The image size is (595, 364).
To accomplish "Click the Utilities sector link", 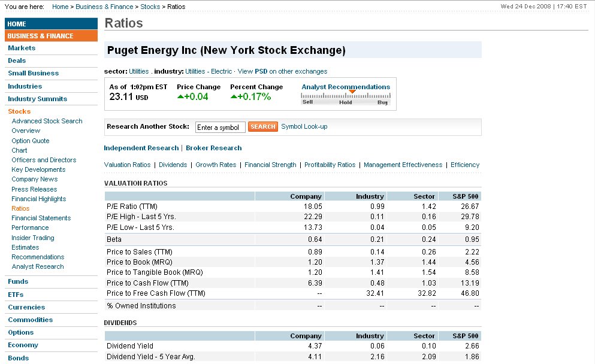I will 139,71.
